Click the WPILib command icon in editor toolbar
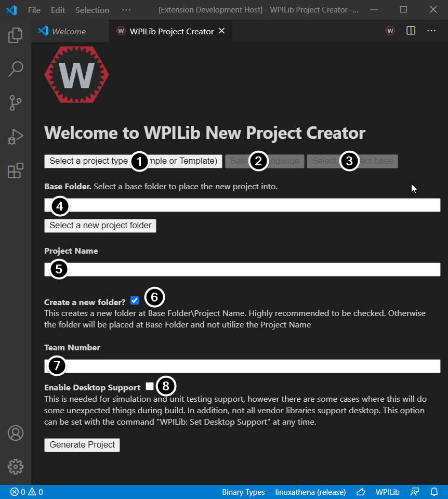448x499 pixels. click(390, 31)
